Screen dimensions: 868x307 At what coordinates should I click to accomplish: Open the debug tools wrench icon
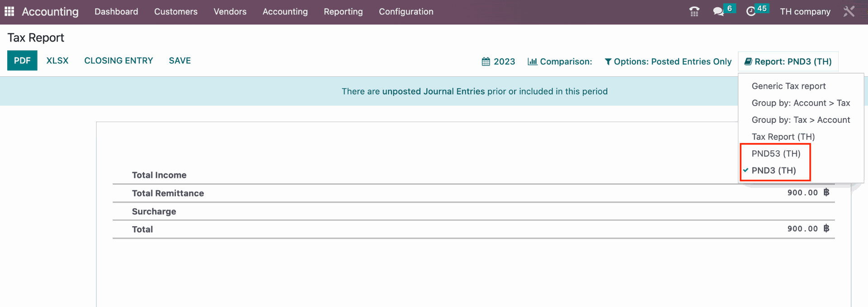[849, 11]
